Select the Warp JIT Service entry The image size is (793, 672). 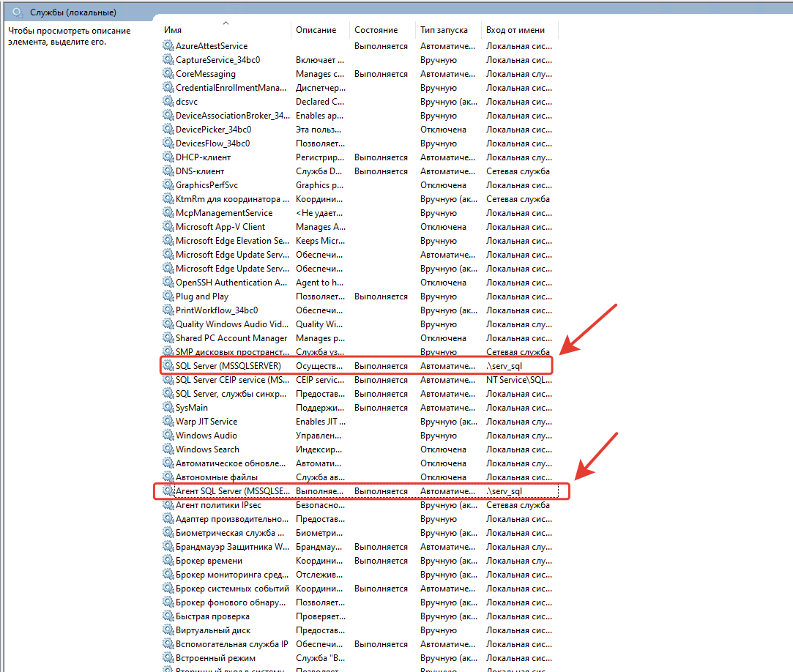(206, 422)
